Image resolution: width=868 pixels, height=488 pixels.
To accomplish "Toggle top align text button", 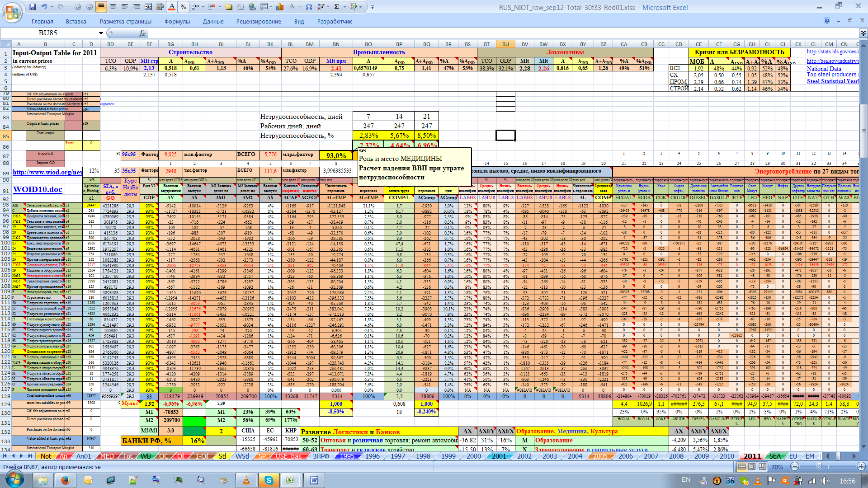I will (x=101, y=7).
